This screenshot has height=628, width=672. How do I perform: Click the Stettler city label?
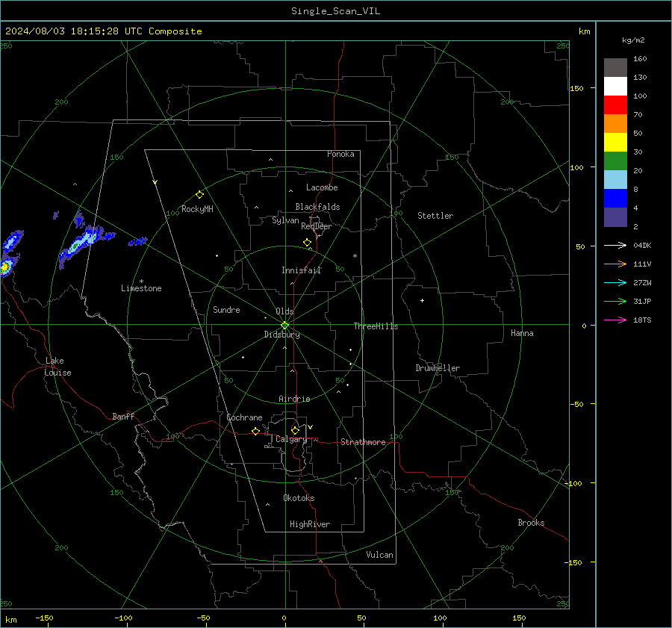(435, 216)
